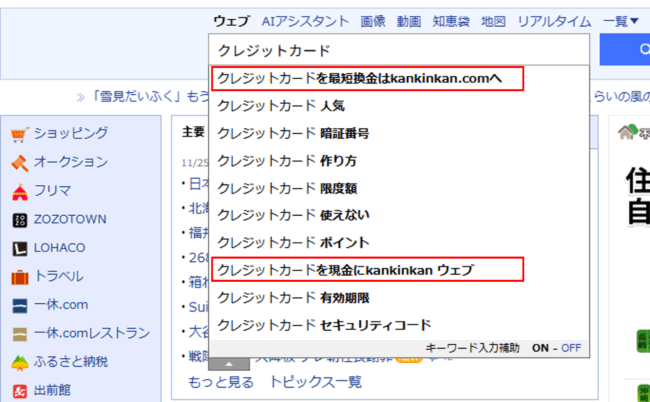Expand the 一覧 dropdown

[621, 21]
